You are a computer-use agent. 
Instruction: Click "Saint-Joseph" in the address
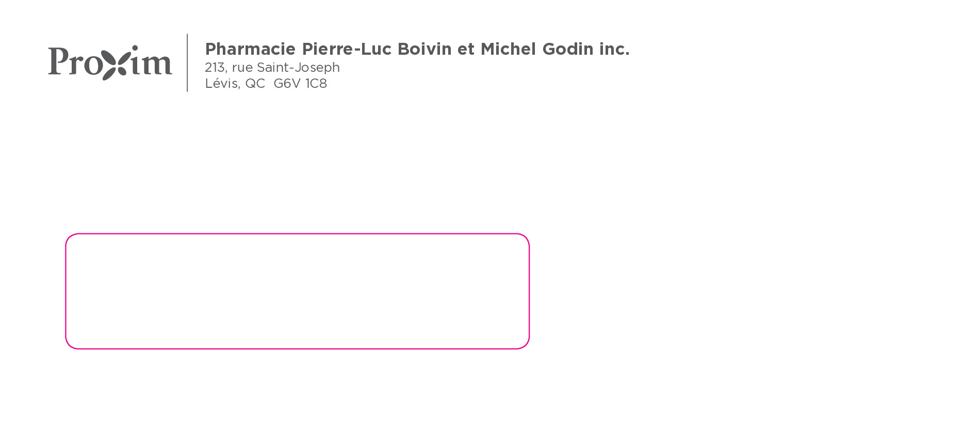(x=298, y=68)
